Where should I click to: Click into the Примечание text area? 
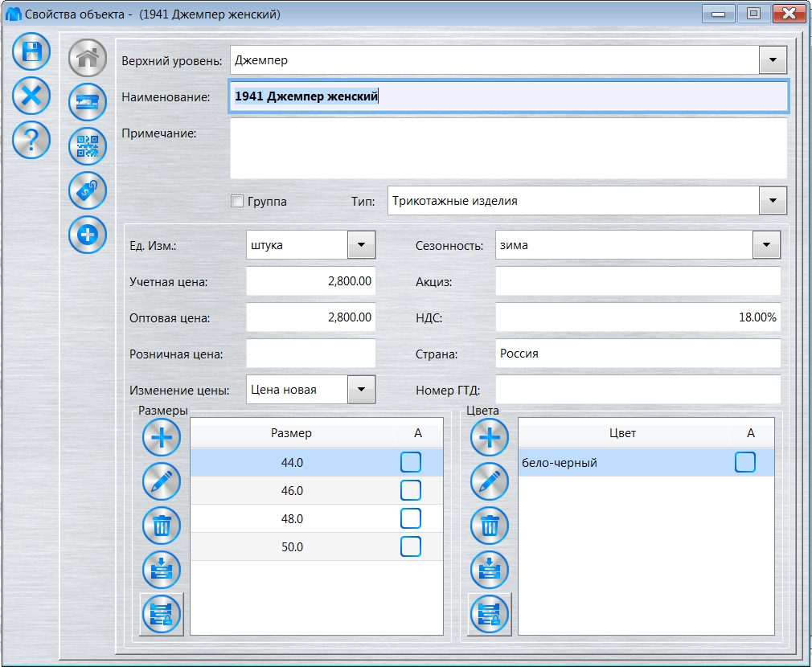coord(508,148)
